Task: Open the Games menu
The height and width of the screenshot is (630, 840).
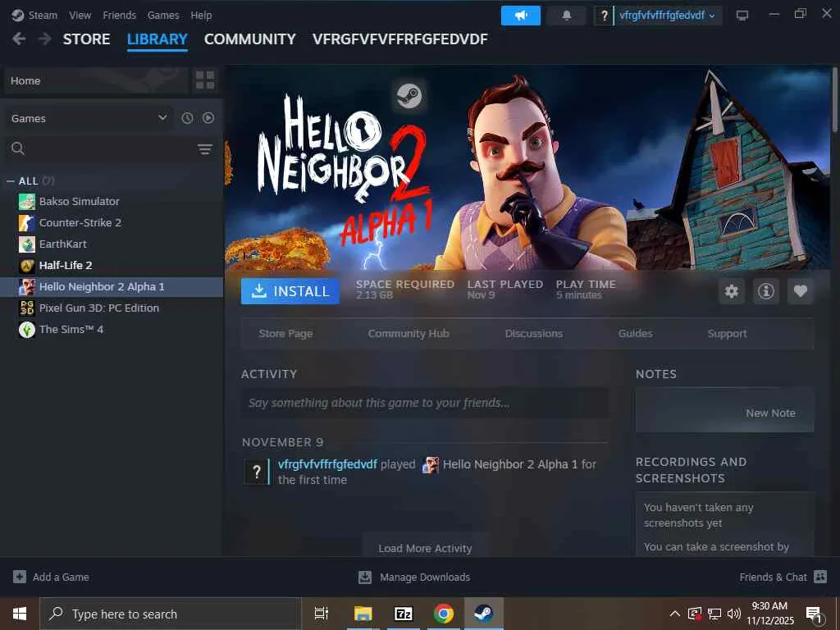Action: coord(163,15)
